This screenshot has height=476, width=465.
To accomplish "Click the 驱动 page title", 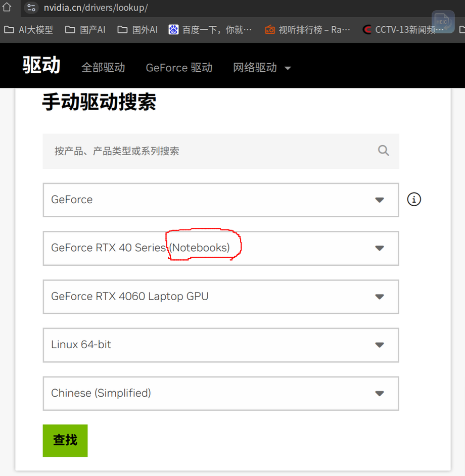I will [x=41, y=65].
